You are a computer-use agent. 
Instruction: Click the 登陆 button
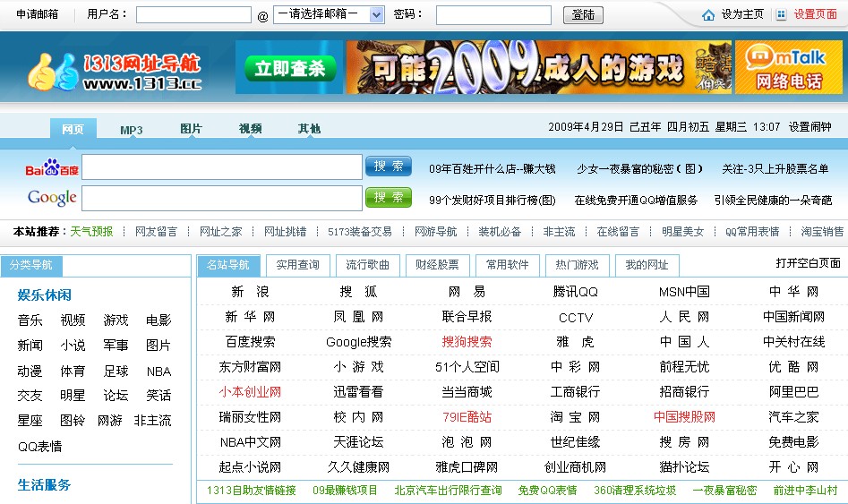pyautogui.click(x=582, y=15)
